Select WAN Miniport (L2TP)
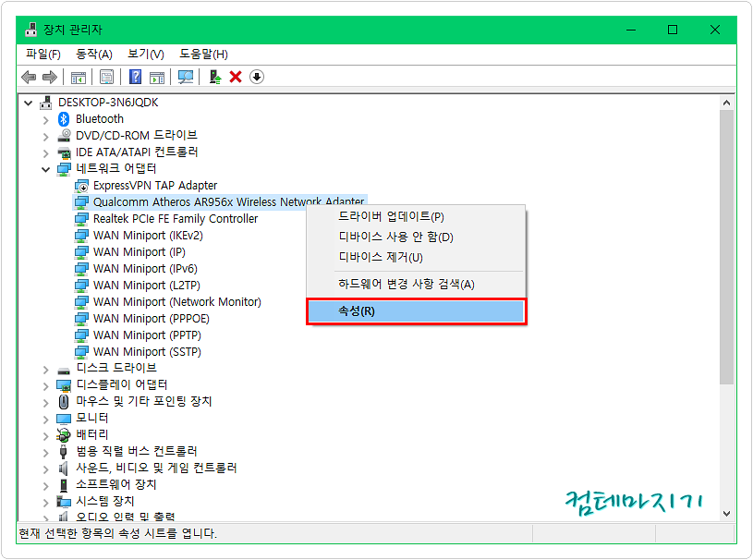This screenshot has width=753, height=560. (x=147, y=286)
